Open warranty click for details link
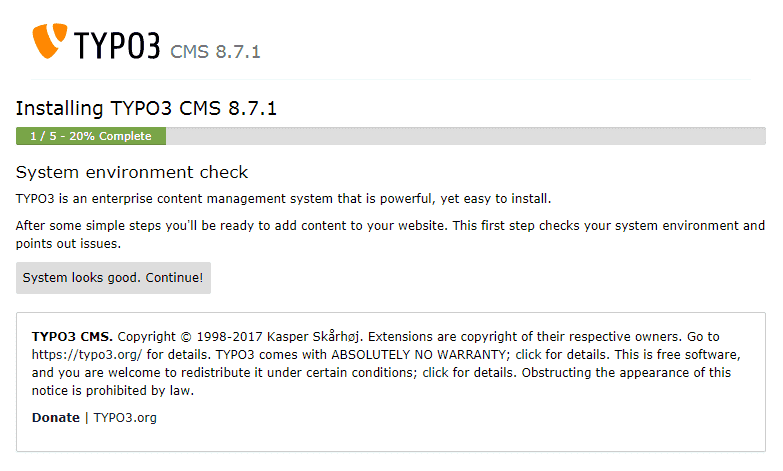783x471 pixels. coord(561,355)
